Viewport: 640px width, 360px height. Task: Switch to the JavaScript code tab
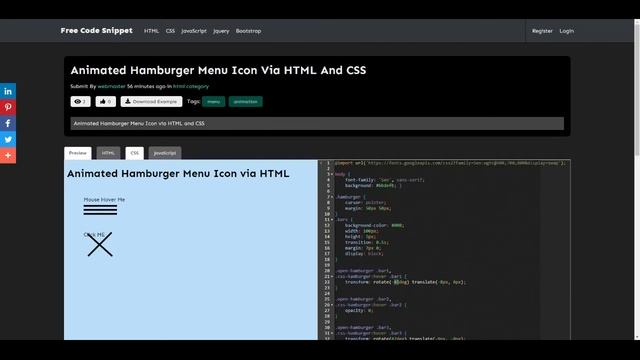point(165,153)
